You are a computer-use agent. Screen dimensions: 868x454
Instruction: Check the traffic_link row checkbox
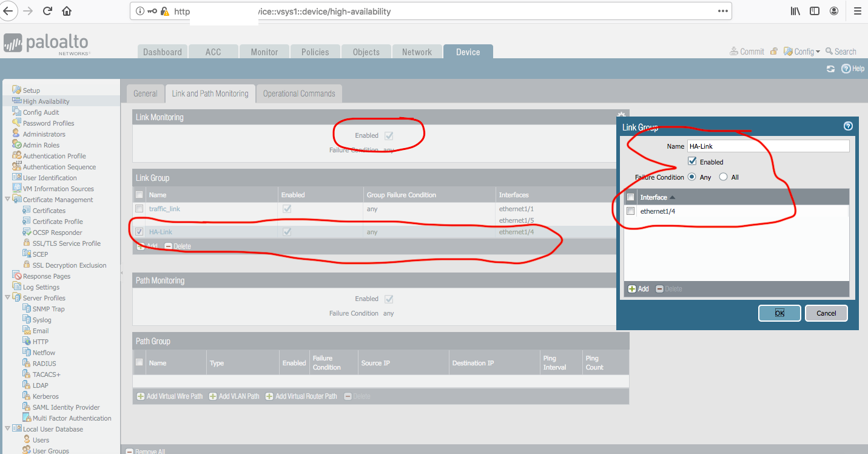click(x=140, y=209)
